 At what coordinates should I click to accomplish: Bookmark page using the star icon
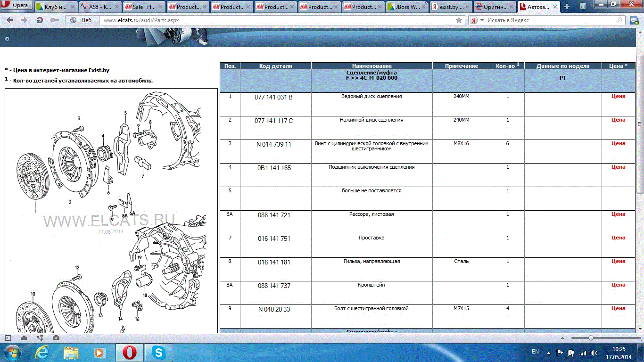coord(459,20)
